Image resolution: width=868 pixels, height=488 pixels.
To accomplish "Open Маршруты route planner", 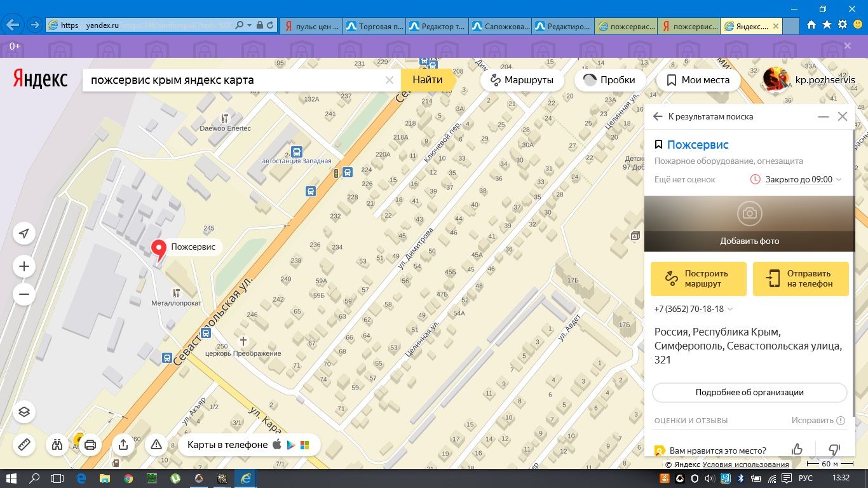I will (x=522, y=80).
